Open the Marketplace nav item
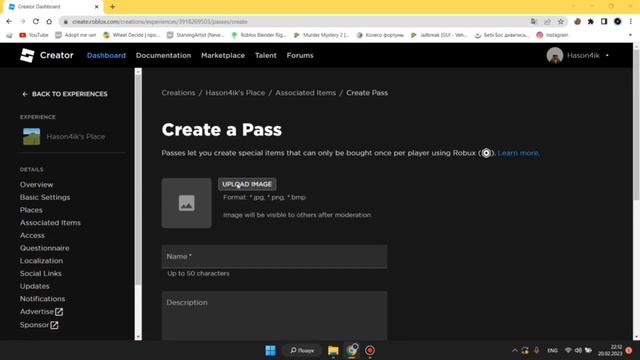The image size is (640, 360). [x=223, y=56]
